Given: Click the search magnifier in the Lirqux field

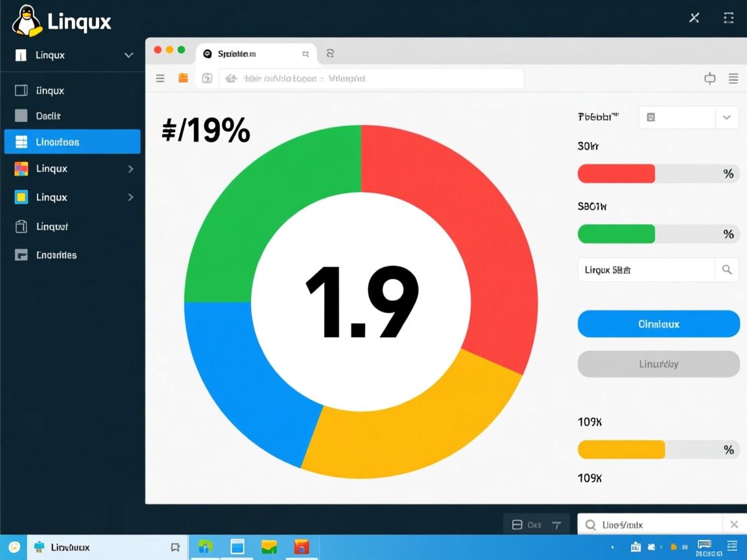Looking at the screenshot, I should tap(727, 270).
